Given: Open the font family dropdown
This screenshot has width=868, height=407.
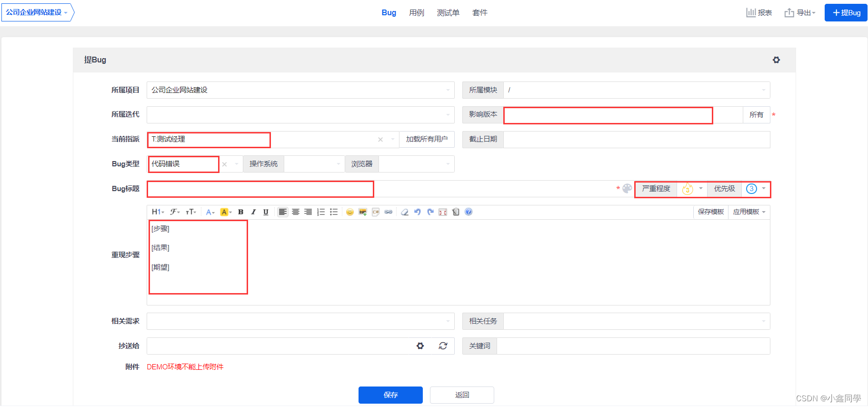Looking at the screenshot, I should pyautogui.click(x=175, y=212).
